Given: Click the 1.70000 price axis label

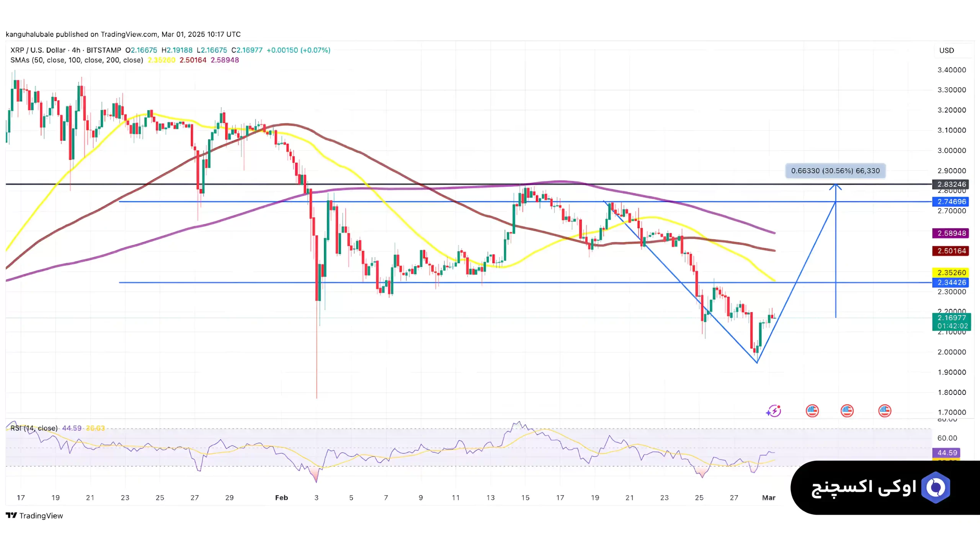Looking at the screenshot, I should pyautogui.click(x=952, y=412).
